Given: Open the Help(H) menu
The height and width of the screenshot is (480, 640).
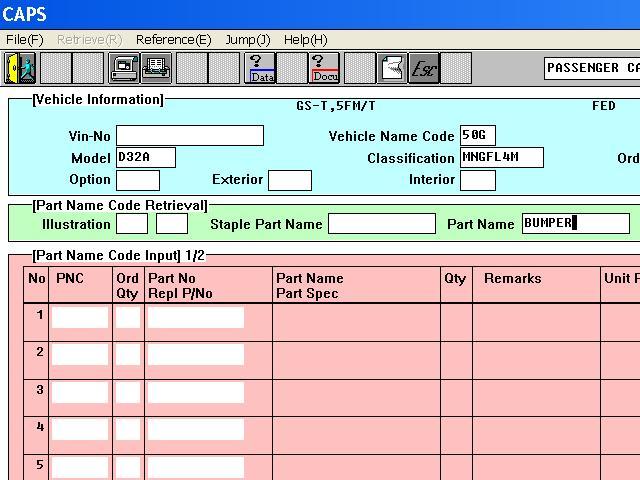Looking at the screenshot, I should point(306,40).
